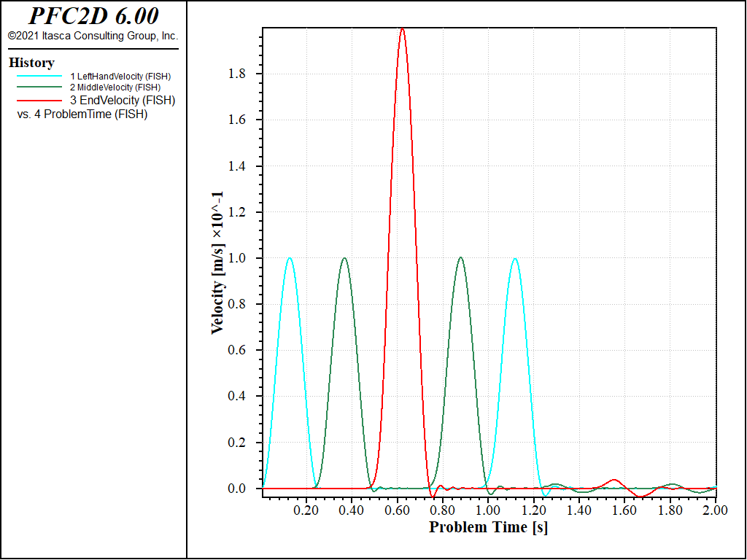Click the second cyan curve peak near 1.12
The height and width of the screenshot is (560, 747).
click(514, 259)
